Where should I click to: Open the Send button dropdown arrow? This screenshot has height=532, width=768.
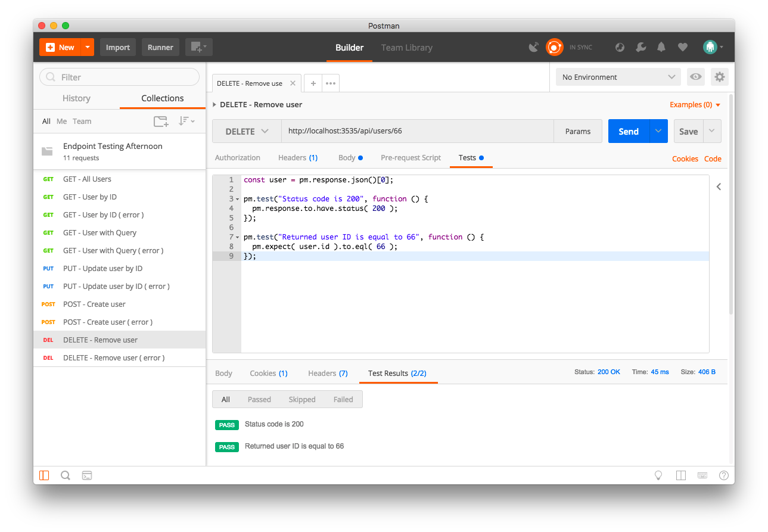pyautogui.click(x=658, y=131)
